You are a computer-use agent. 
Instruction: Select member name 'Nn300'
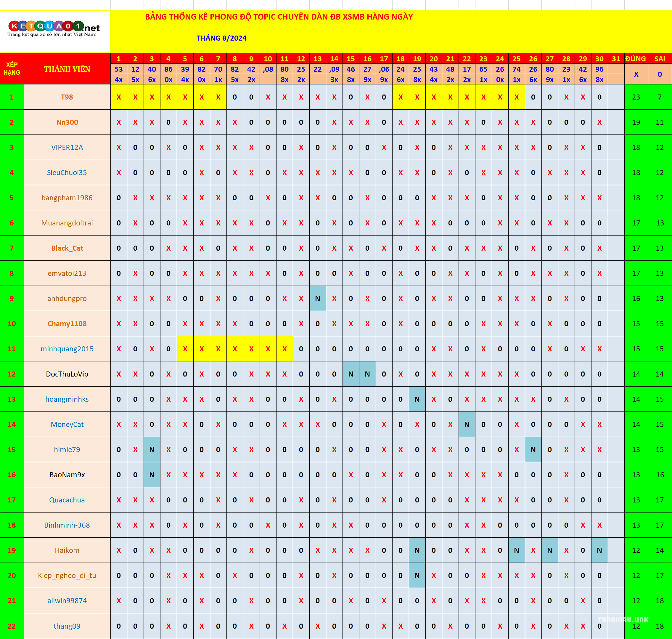(67, 122)
